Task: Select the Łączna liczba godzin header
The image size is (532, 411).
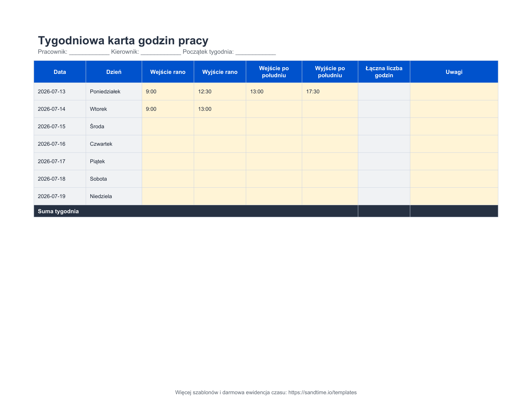Action: (384, 72)
